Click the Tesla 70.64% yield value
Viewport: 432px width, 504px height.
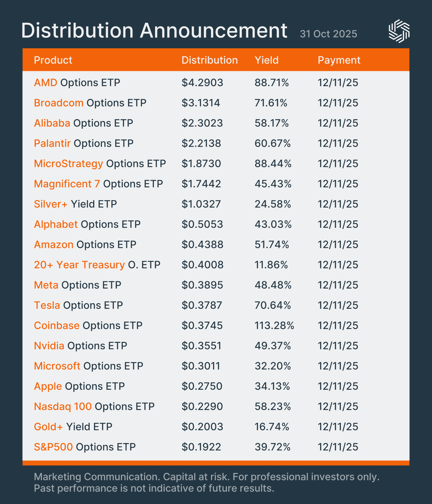coord(273,305)
